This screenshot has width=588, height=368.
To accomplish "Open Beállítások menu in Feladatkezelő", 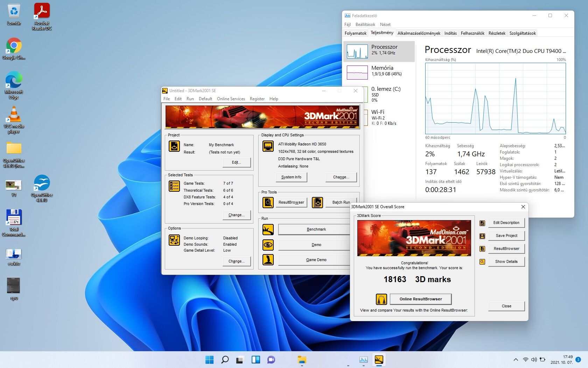I will (x=365, y=25).
